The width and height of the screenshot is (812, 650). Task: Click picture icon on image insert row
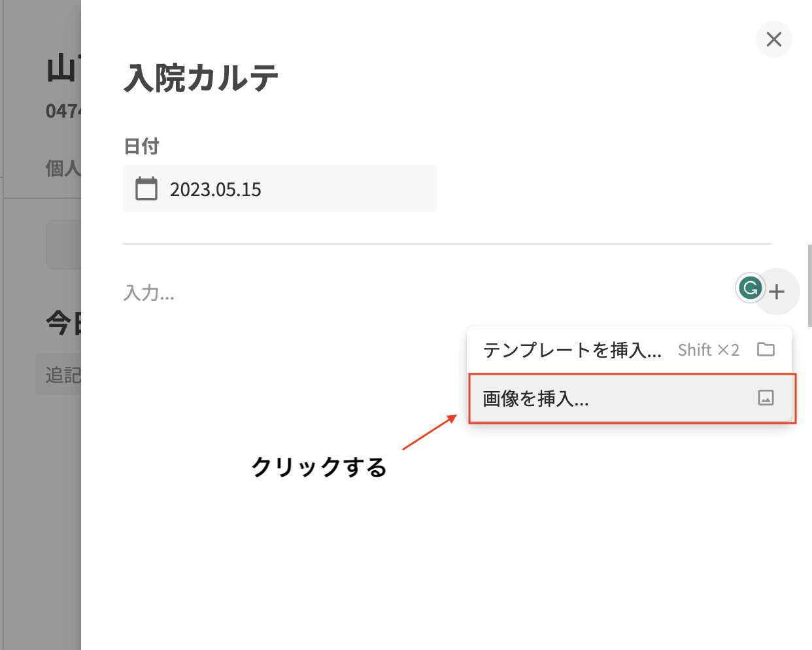(x=766, y=398)
